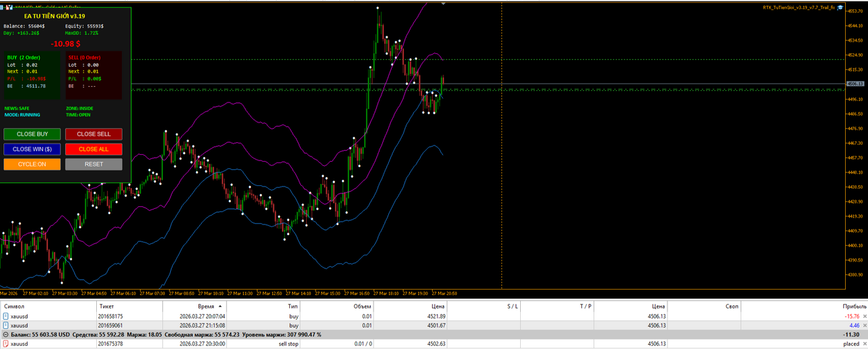Close the buy order ticket 201658175
The height and width of the screenshot is (349, 868).
point(865,316)
